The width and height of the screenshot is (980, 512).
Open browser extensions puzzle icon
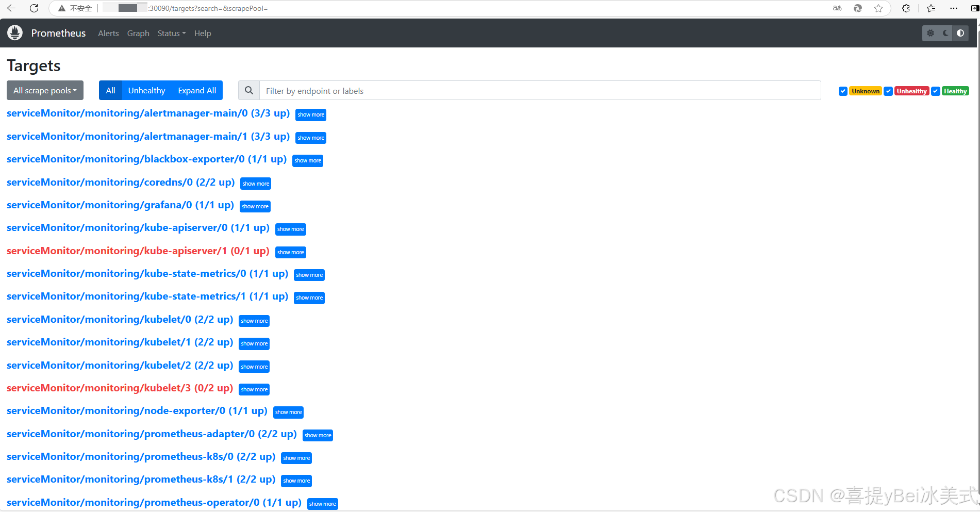(x=906, y=8)
